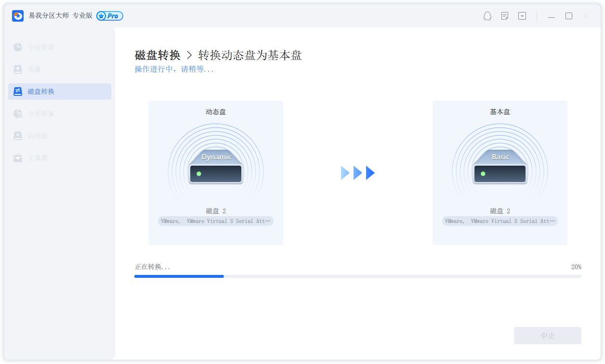The image size is (605, 364).
Task: Expand the title bar dropdown menu
Action: pos(522,16)
